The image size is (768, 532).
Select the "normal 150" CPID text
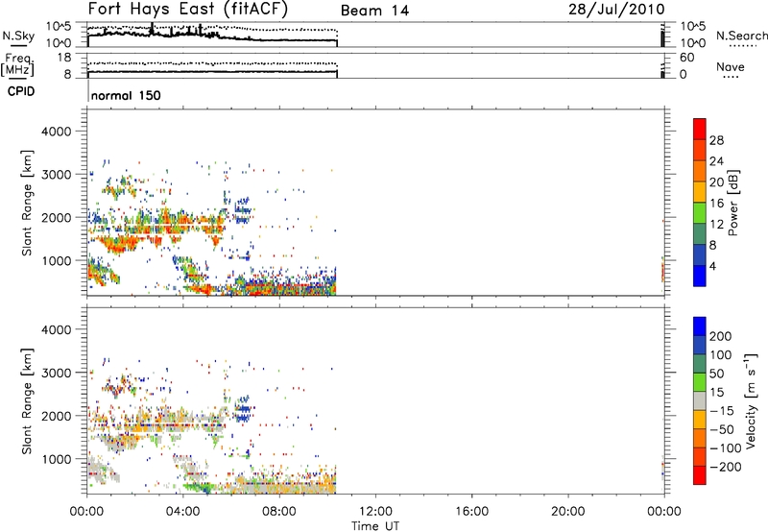(x=126, y=95)
